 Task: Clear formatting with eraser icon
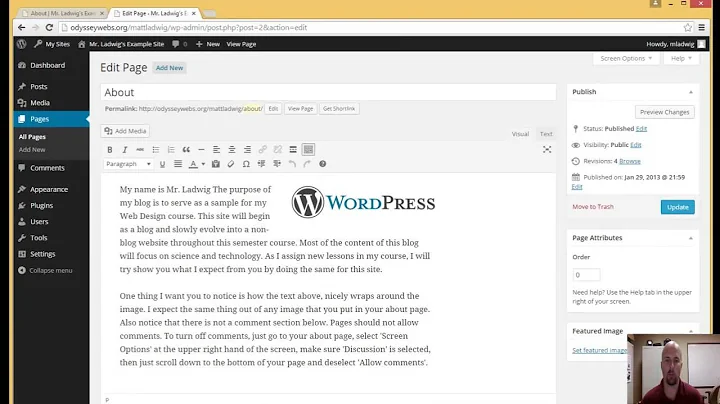(231, 164)
